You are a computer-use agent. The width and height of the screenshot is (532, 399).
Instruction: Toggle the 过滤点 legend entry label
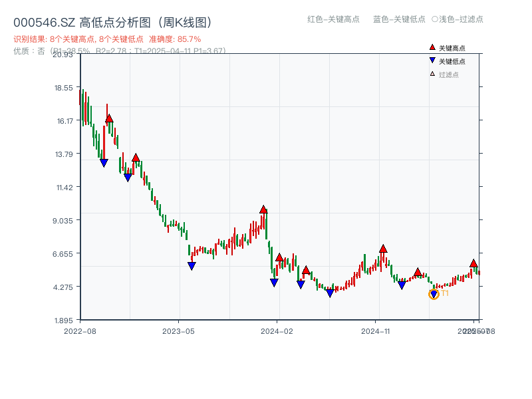click(449, 74)
